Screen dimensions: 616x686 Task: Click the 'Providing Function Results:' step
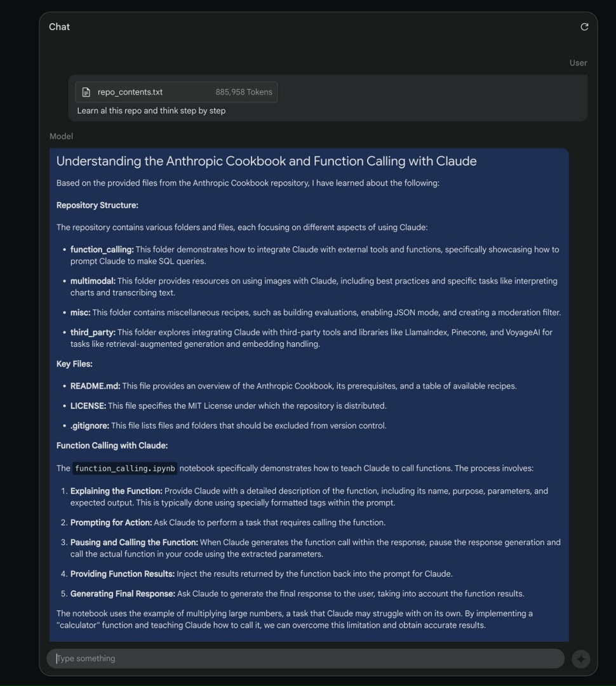123,574
